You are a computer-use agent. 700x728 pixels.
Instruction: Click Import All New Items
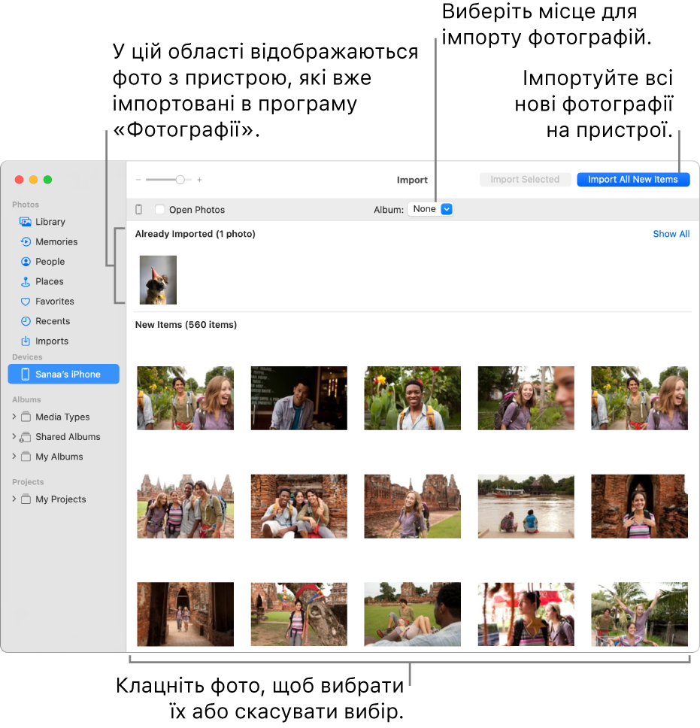[632, 179]
